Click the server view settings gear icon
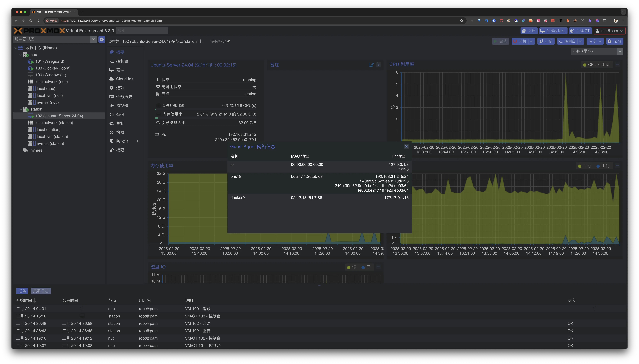Screen dimensions: 639x364 pyautogui.click(x=102, y=39)
